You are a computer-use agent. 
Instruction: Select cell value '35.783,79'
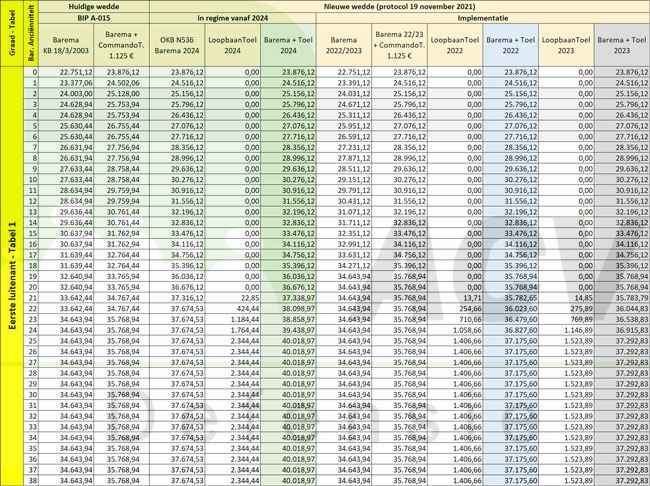632,298
